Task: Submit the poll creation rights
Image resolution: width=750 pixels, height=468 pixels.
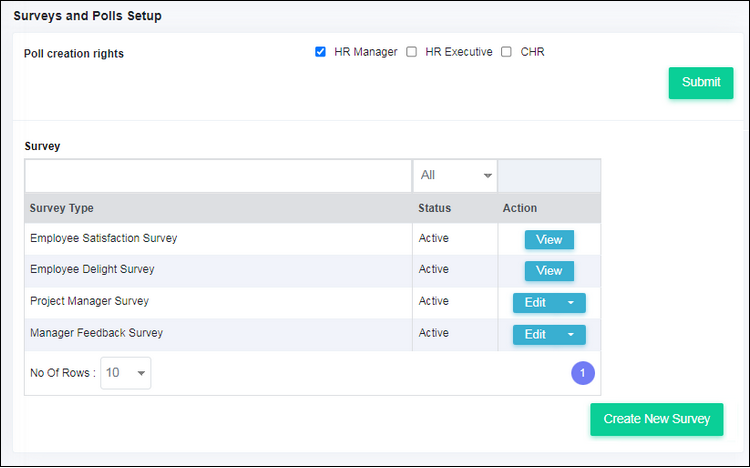Action: click(701, 83)
